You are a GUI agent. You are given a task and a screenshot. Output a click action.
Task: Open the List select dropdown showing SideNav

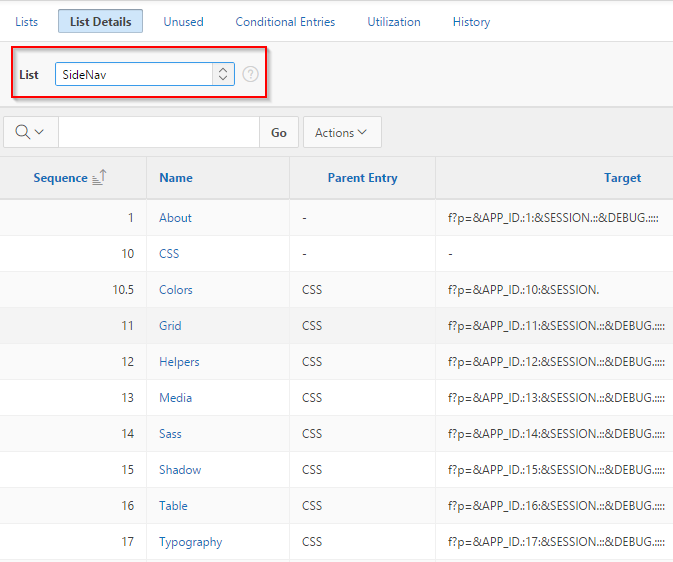click(x=145, y=74)
